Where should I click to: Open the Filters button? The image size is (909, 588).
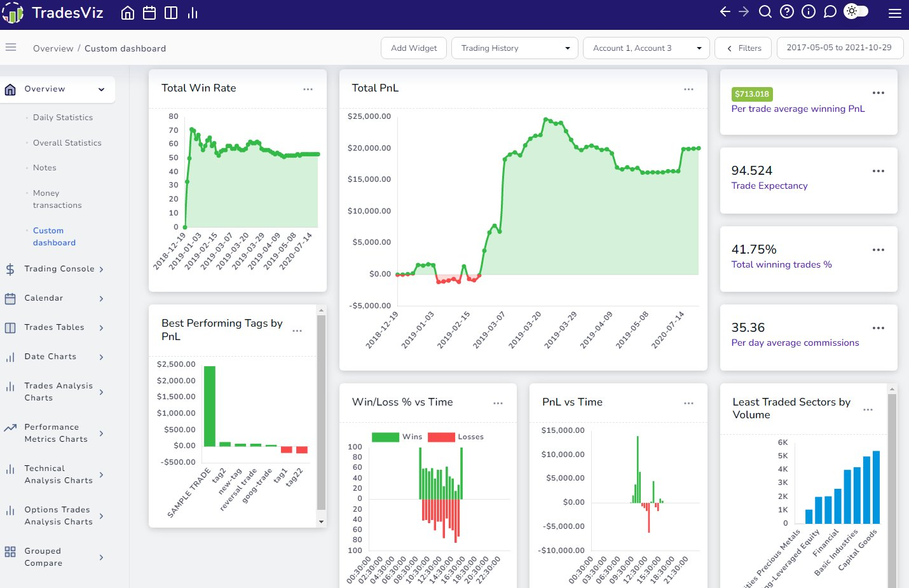point(743,48)
